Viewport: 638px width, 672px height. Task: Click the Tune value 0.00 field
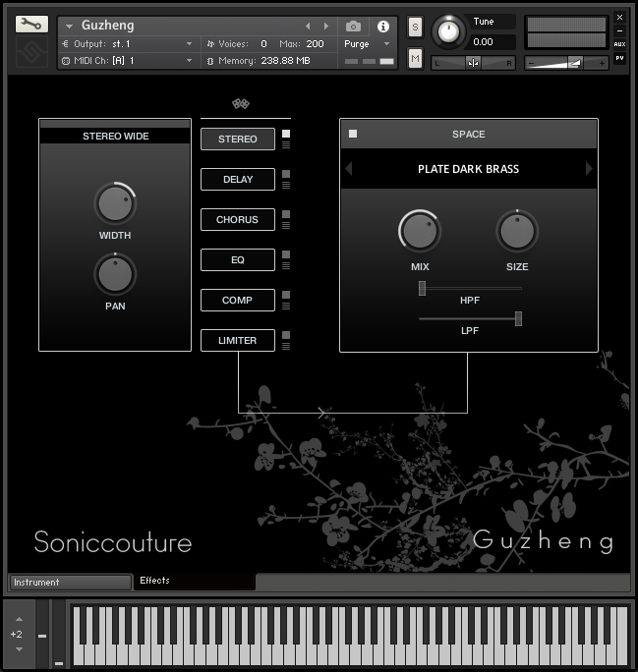pos(492,42)
